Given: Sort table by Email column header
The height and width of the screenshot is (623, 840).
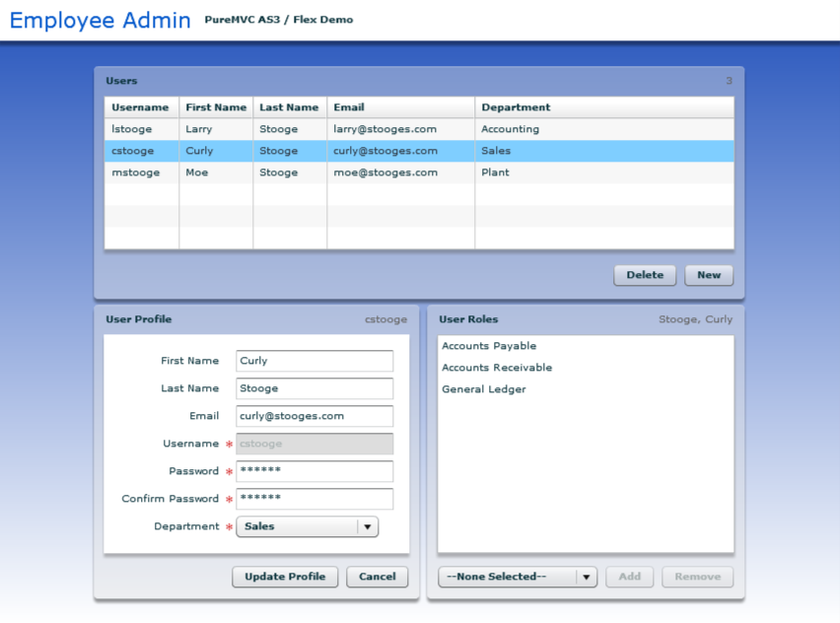Looking at the screenshot, I should pyautogui.click(x=400, y=107).
